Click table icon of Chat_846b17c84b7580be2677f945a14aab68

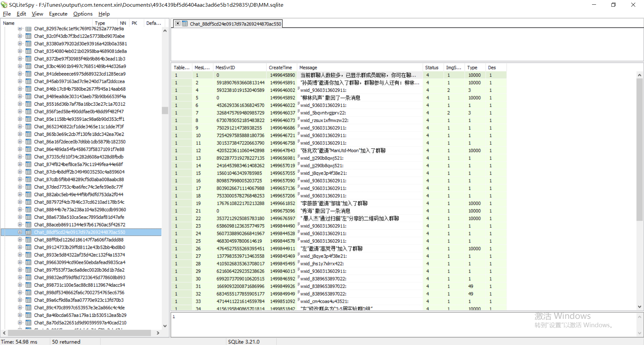point(29,89)
